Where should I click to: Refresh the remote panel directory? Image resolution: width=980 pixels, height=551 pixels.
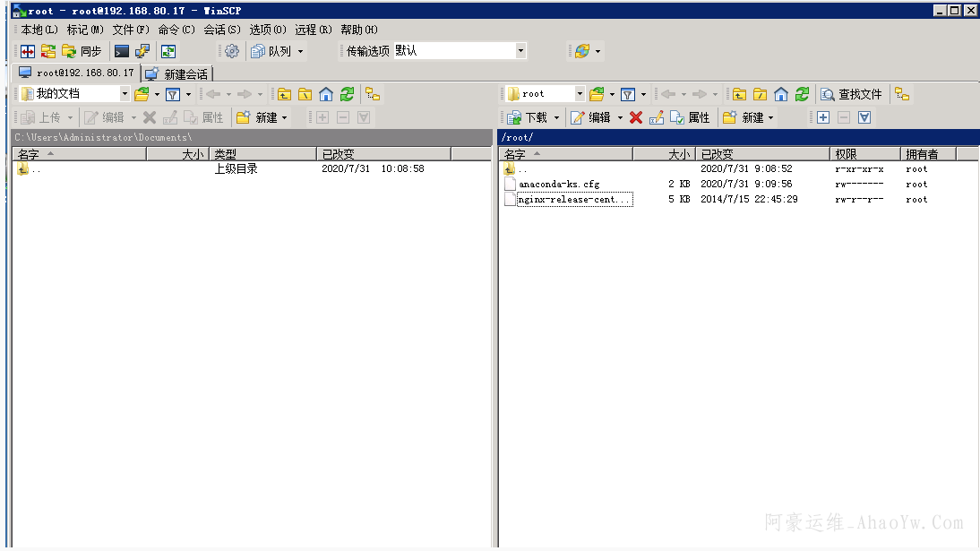pos(803,94)
